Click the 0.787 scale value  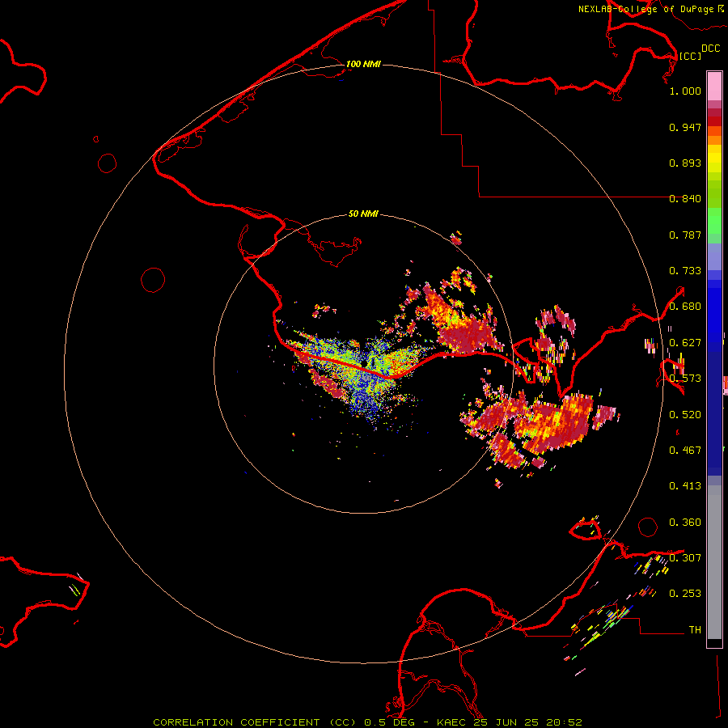(685, 235)
